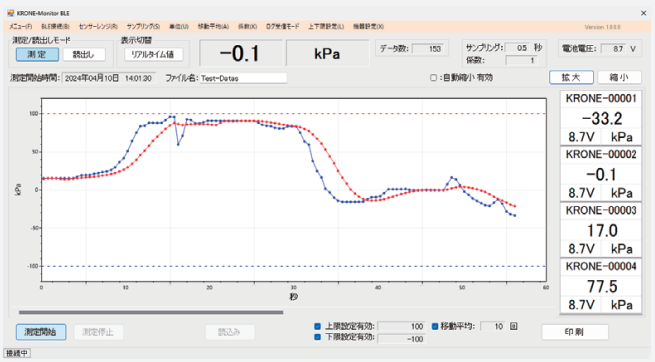The image size is (655, 362).
Task: Click the 電池電圧 field showing 8.7
Action: (x=613, y=49)
